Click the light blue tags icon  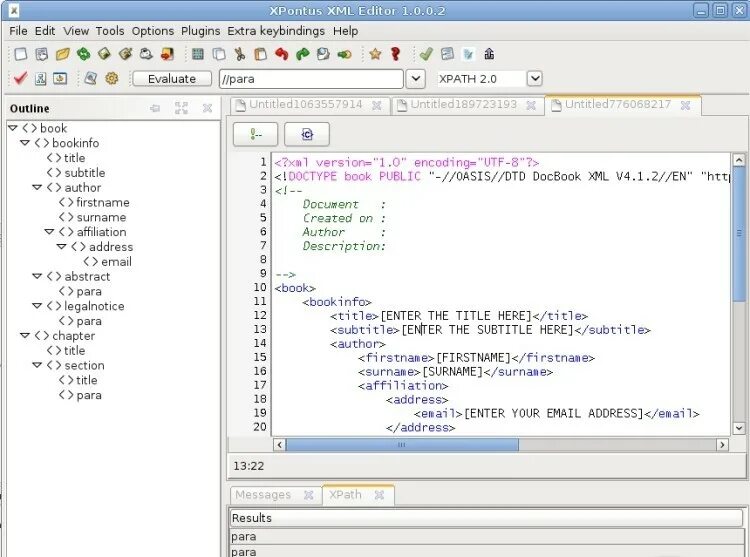coord(468,54)
